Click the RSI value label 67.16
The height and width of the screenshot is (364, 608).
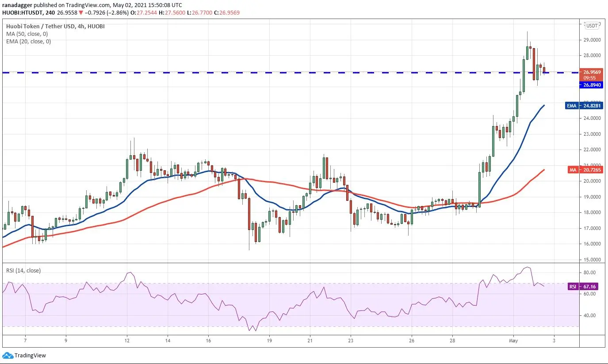(x=589, y=287)
